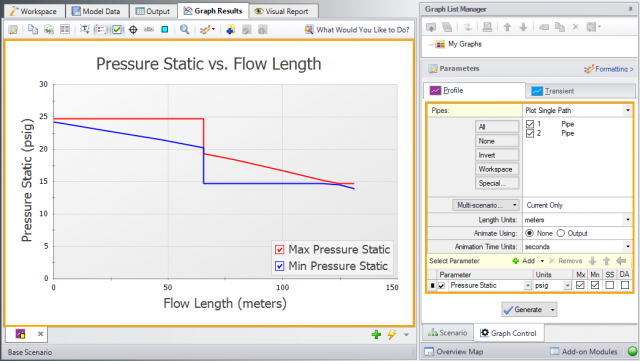Enable the DA checkbox for Pressure Static
Screen dimensions: 640x361
pos(624,285)
